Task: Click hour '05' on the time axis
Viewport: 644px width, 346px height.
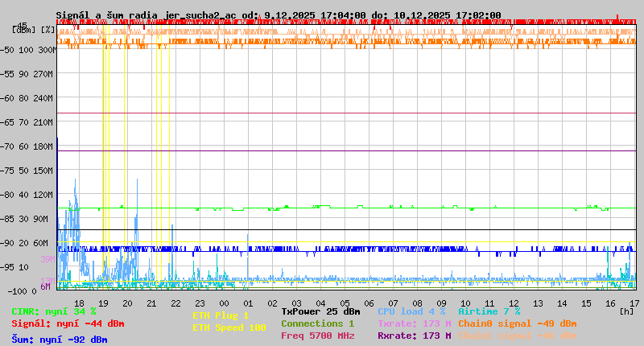Action: [x=345, y=303]
